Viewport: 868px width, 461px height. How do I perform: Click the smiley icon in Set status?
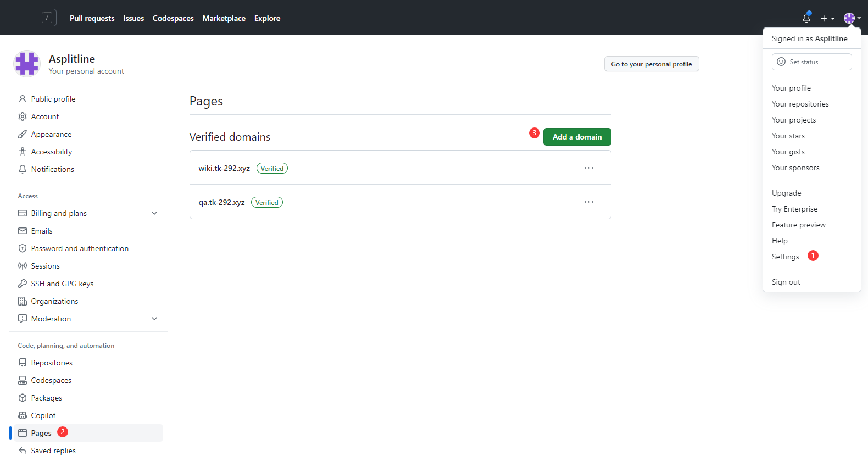[781, 62]
